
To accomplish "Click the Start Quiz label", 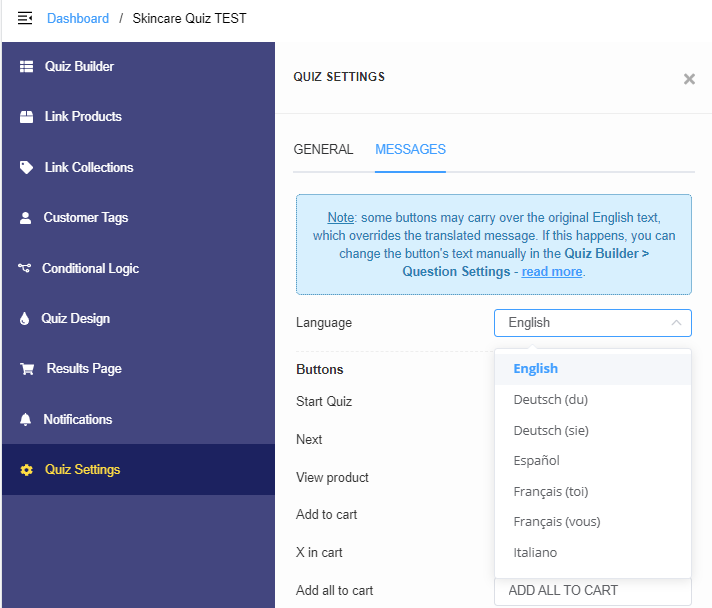I will (x=324, y=401).
